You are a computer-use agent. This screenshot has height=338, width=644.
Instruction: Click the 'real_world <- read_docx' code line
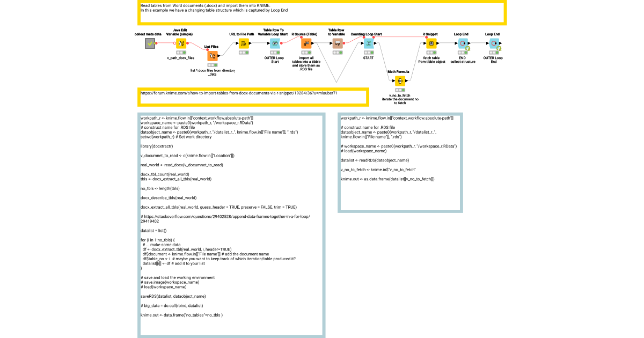(x=181, y=165)
